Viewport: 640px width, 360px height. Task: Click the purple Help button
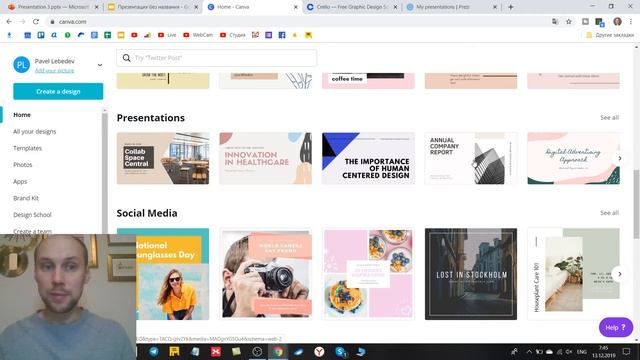click(x=616, y=327)
